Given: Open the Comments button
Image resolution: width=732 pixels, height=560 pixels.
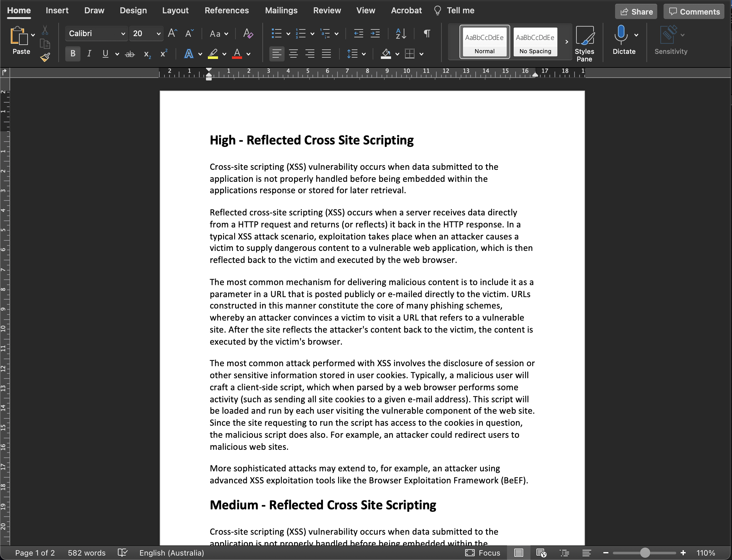Looking at the screenshot, I should tap(694, 12).
